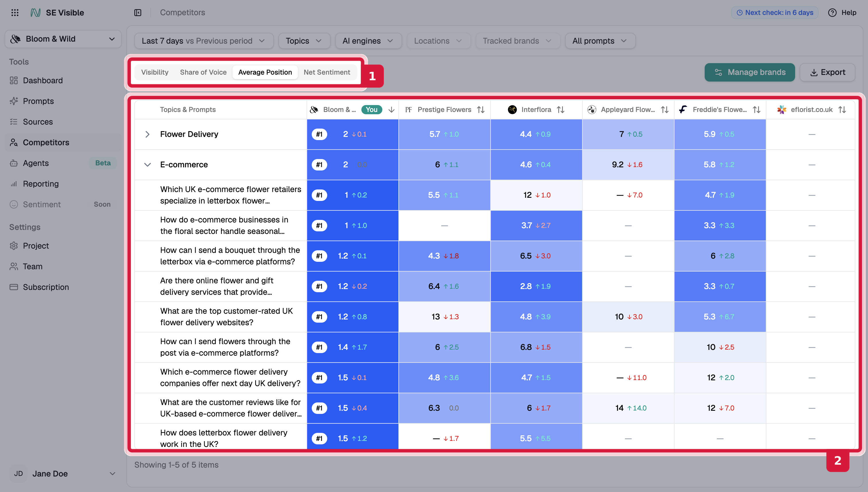This screenshot has height=492, width=868.
Task: Sort the Appleyard Flowers column
Action: point(664,109)
